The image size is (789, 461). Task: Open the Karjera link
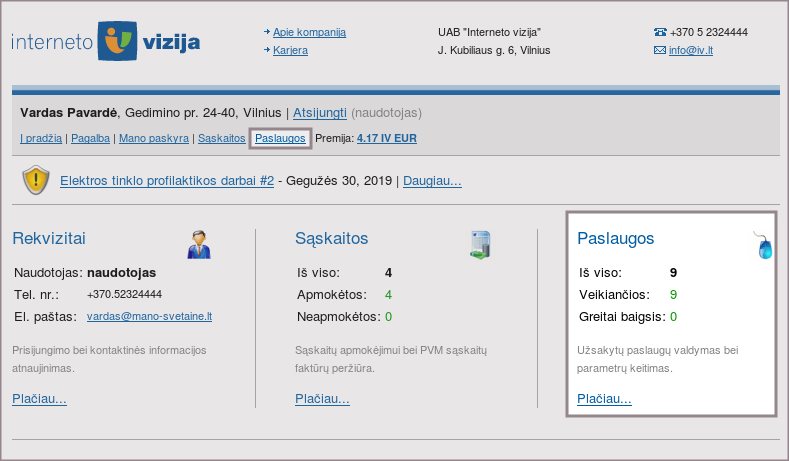click(x=290, y=50)
